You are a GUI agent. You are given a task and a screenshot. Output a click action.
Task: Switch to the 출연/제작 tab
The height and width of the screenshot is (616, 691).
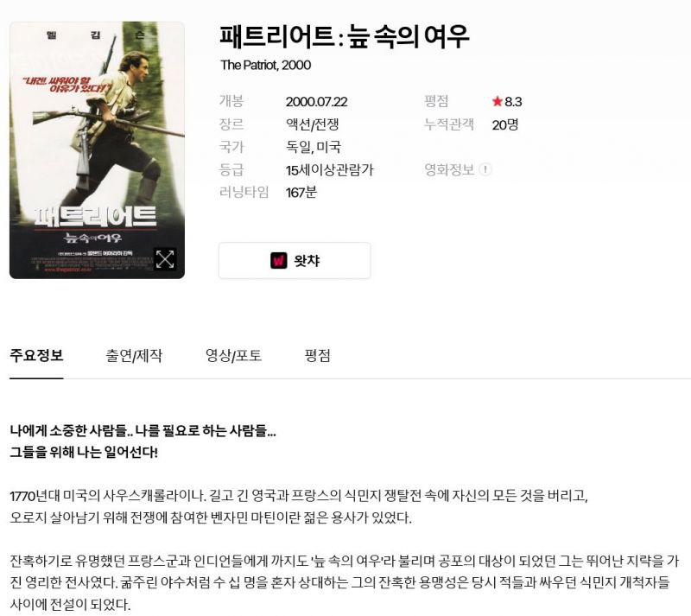coord(134,355)
